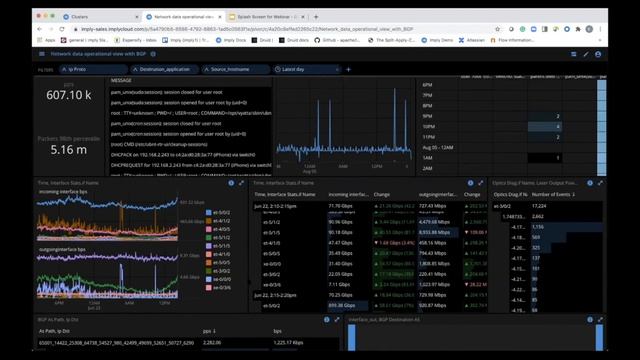Select 47.47 Gbps incoming interface cell

click(340, 243)
